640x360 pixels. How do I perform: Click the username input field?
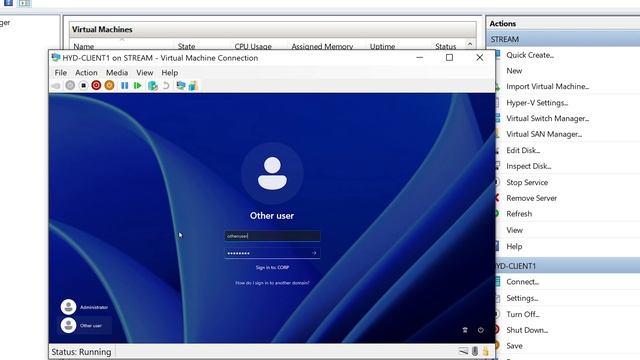(272, 236)
